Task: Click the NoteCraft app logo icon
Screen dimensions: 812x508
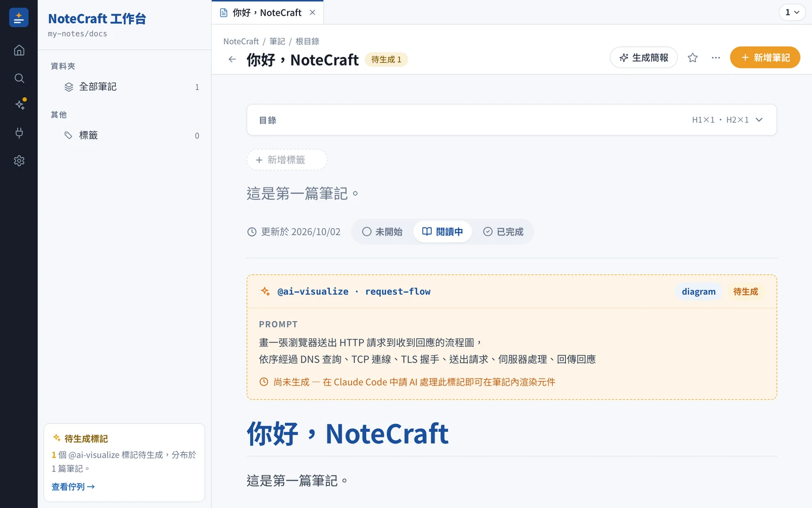Action: [x=19, y=18]
